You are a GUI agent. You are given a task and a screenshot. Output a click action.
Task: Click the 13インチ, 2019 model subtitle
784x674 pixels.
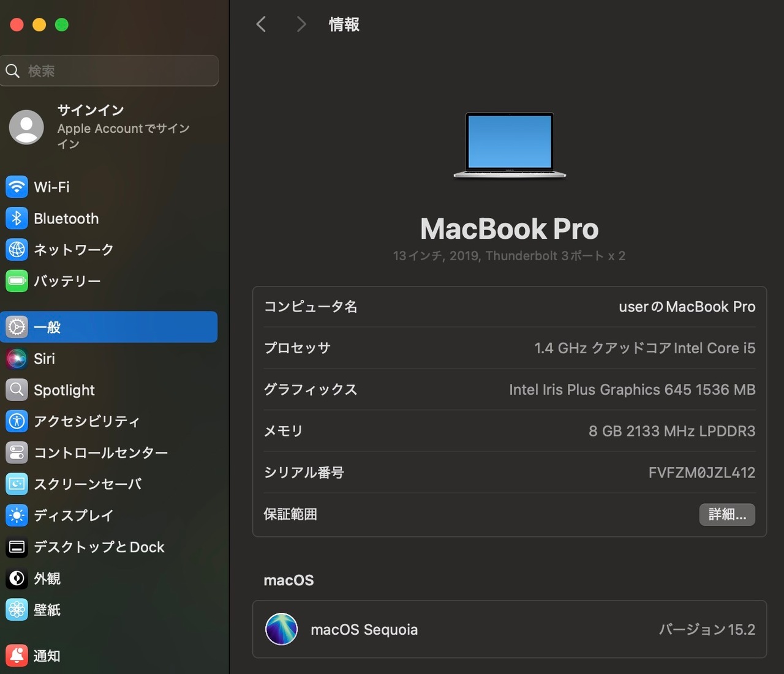(510, 256)
